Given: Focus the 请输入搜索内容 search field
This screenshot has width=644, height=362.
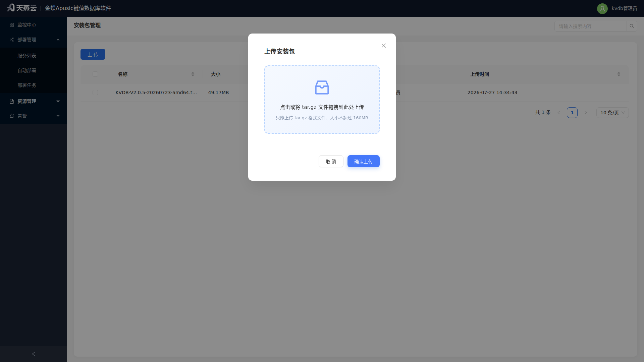Looking at the screenshot, I should pos(590,26).
